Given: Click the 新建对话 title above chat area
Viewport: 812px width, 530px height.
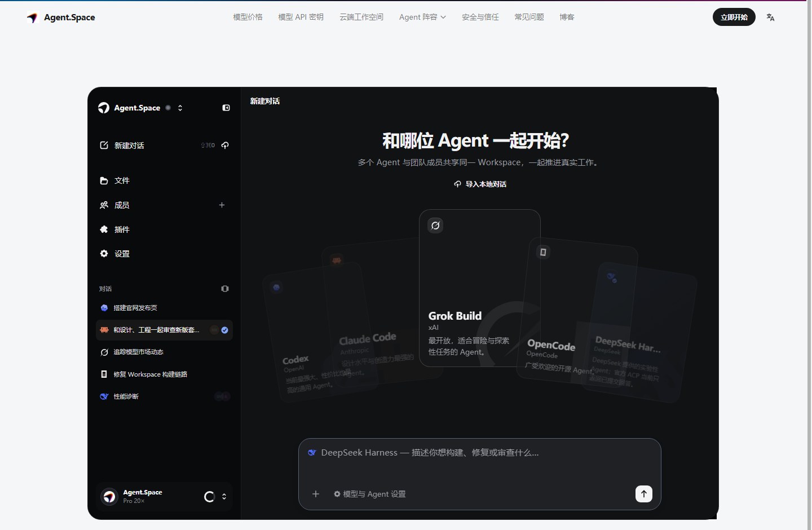Looking at the screenshot, I should pos(265,101).
